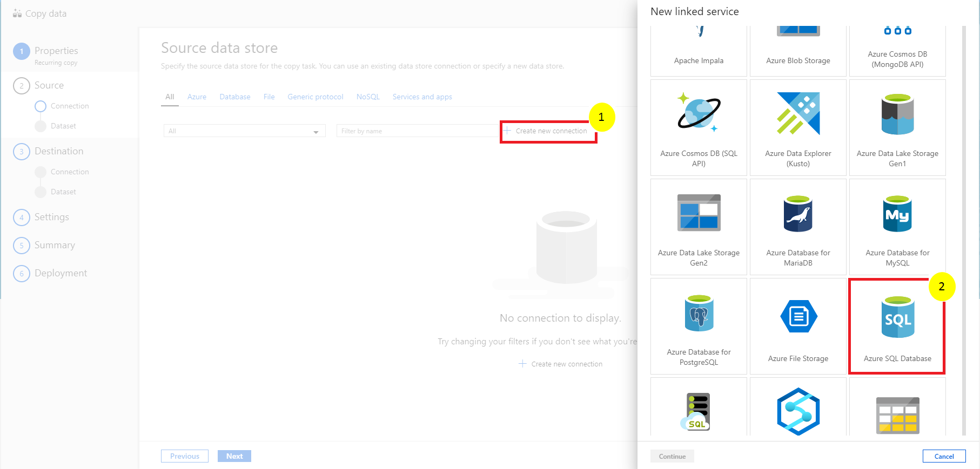
Task: Click the Azure SQL Database label
Action: [x=897, y=358]
